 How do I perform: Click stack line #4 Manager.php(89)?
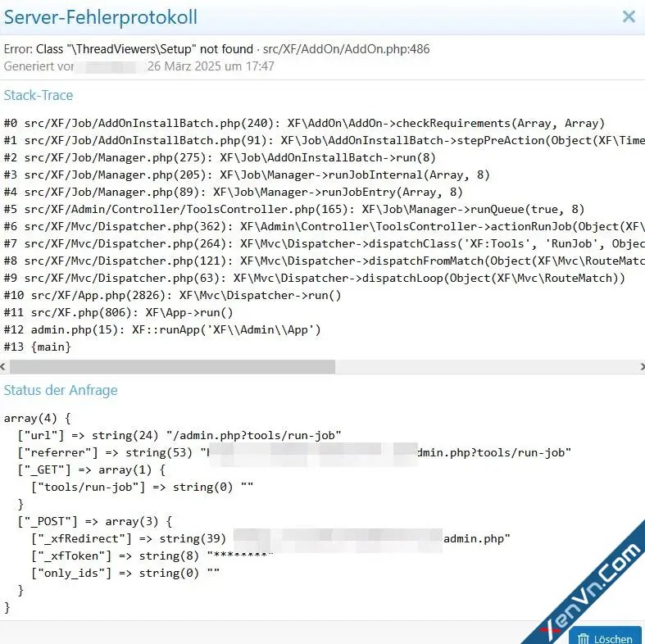click(x=234, y=193)
